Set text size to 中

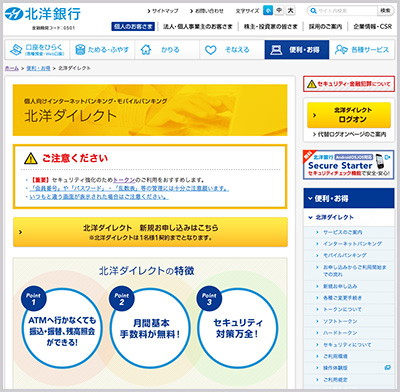(x=279, y=10)
